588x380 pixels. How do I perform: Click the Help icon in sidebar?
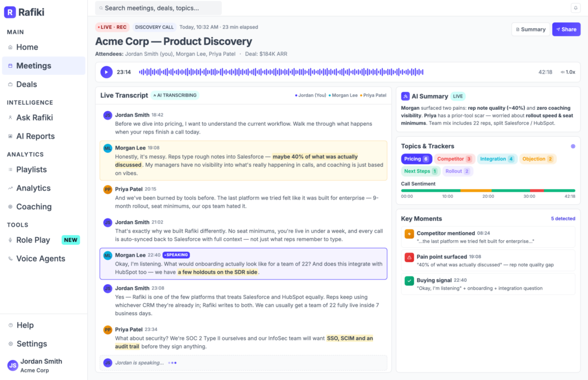click(x=10, y=325)
